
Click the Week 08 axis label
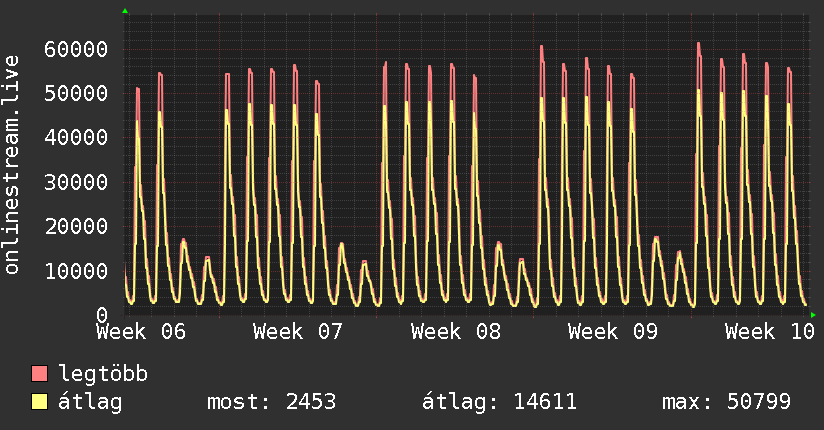(456, 332)
